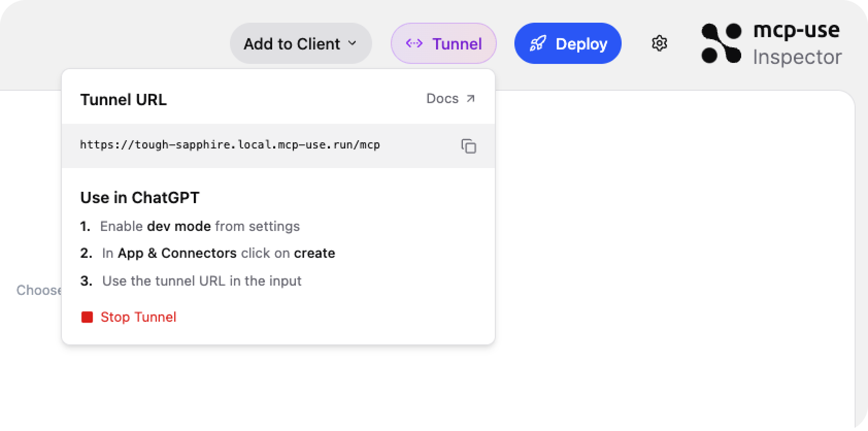Screen dimensions: 868x431
Task: Click the tunnel arrows icon
Action: 414,43
